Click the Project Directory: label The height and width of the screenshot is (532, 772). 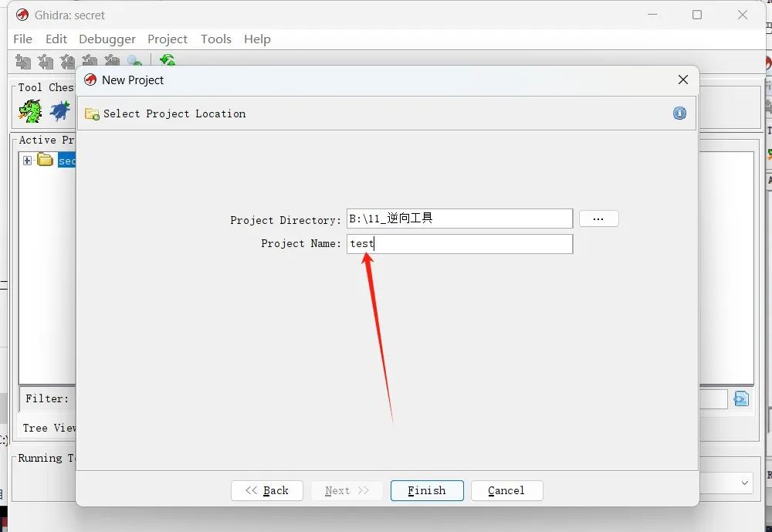pos(286,220)
